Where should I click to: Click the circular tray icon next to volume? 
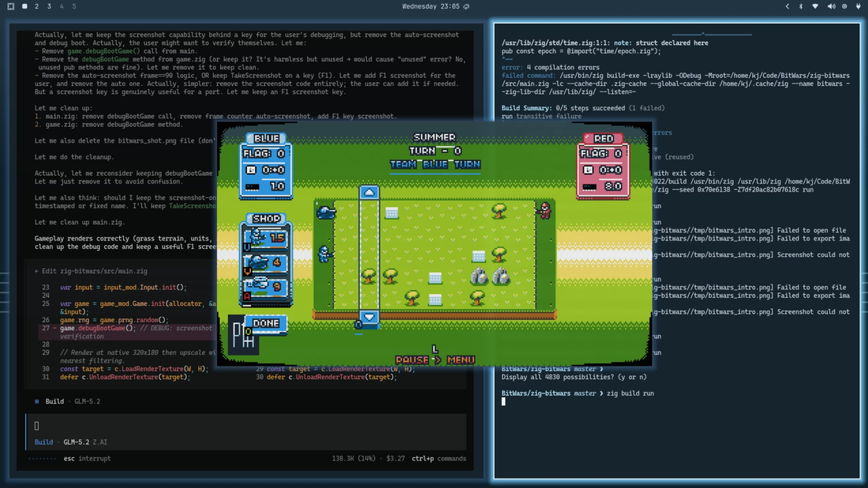pyautogui.click(x=844, y=6)
